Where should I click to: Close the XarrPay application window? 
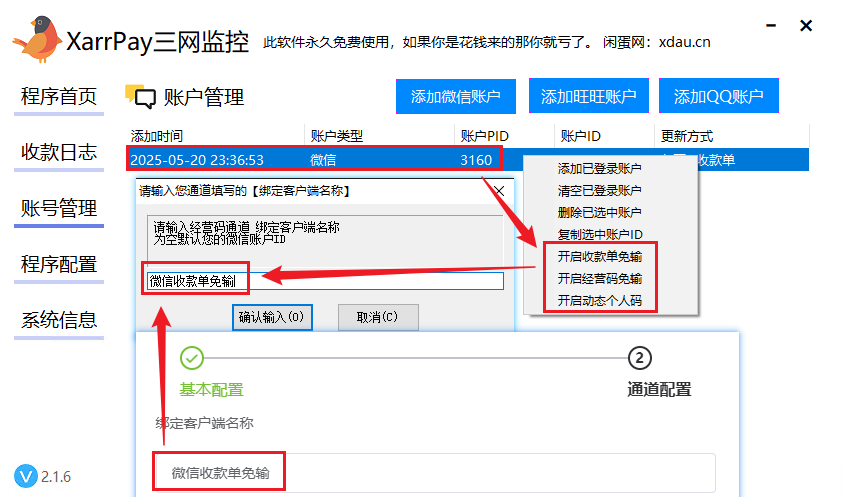point(806,25)
